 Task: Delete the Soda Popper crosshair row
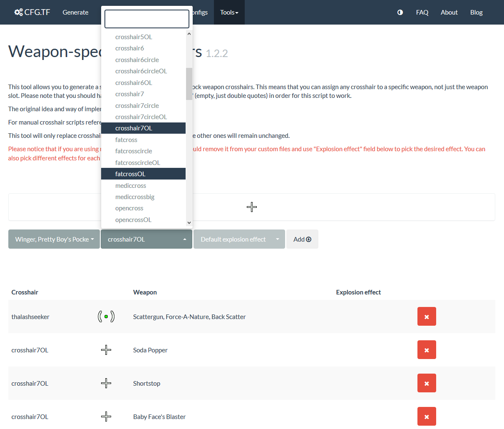(x=427, y=350)
